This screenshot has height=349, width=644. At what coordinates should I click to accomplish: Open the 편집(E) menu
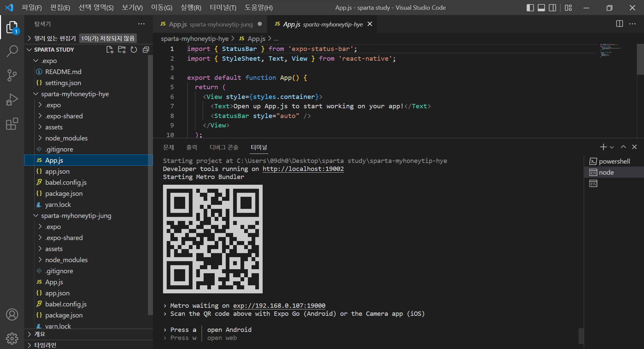pos(60,8)
